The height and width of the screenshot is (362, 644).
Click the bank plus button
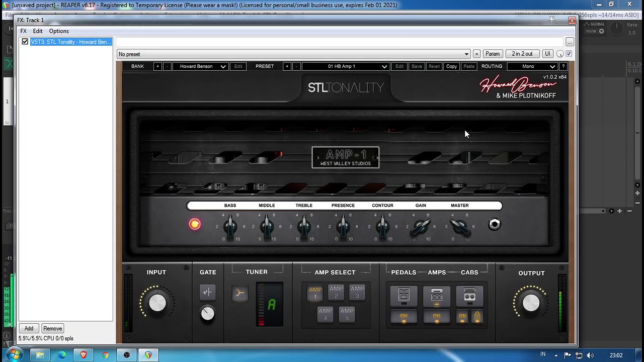[157, 66]
